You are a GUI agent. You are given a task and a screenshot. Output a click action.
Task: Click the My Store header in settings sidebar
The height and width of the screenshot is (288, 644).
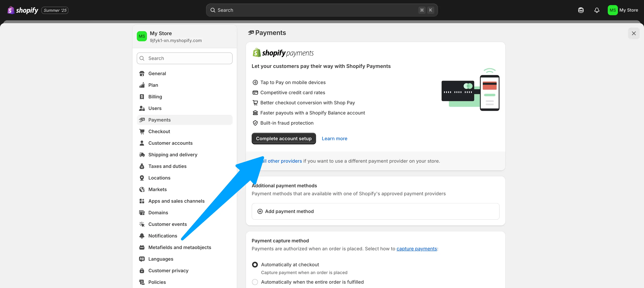tap(184, 37)
